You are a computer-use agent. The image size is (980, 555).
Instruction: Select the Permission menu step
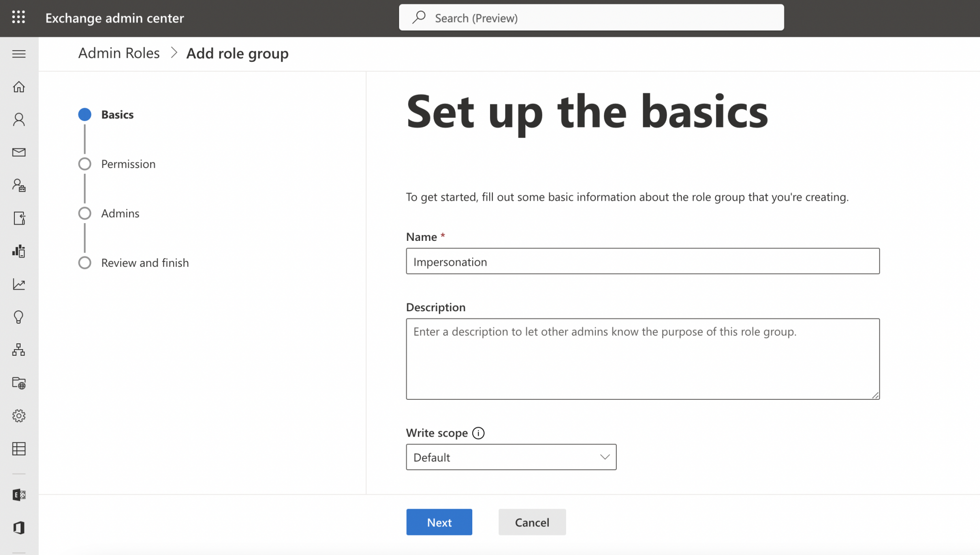click(x=128, y=164)
